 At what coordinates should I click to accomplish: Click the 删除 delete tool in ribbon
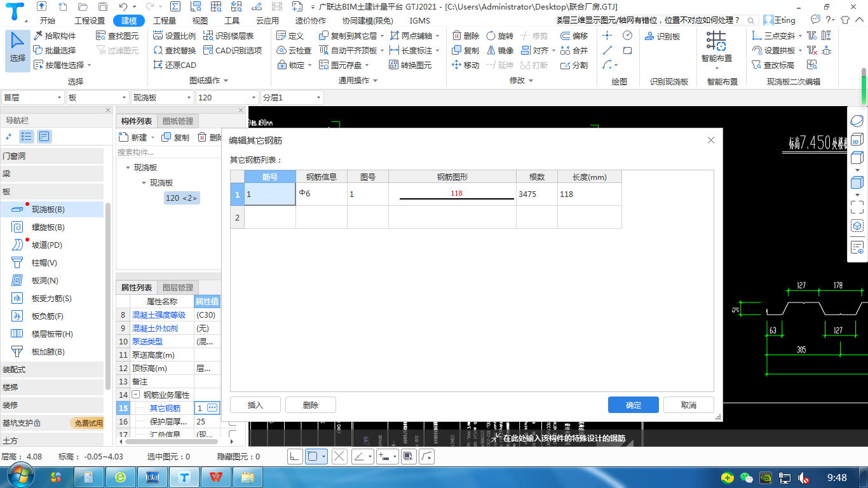point(465,36)
